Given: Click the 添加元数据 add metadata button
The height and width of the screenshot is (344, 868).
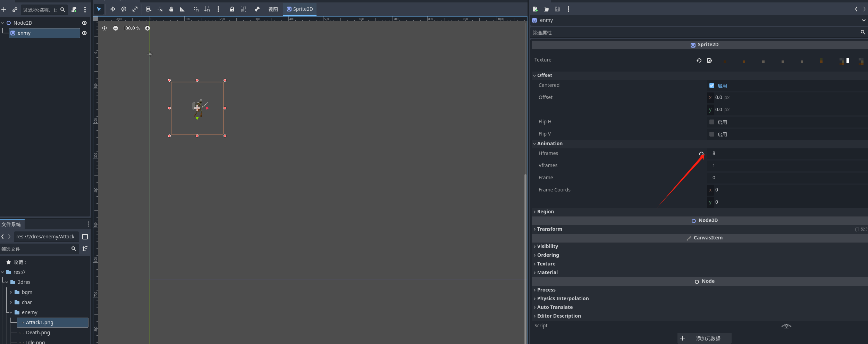Looking at the screenshot, I should (704, 338).
